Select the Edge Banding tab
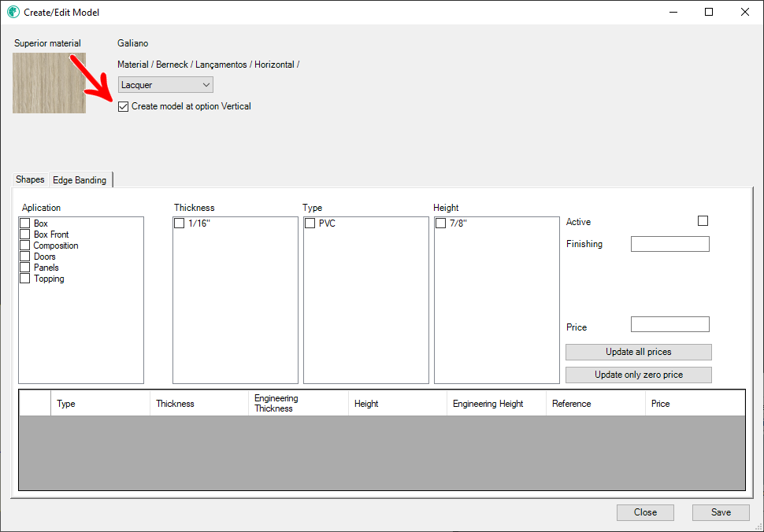 [80, 180]
